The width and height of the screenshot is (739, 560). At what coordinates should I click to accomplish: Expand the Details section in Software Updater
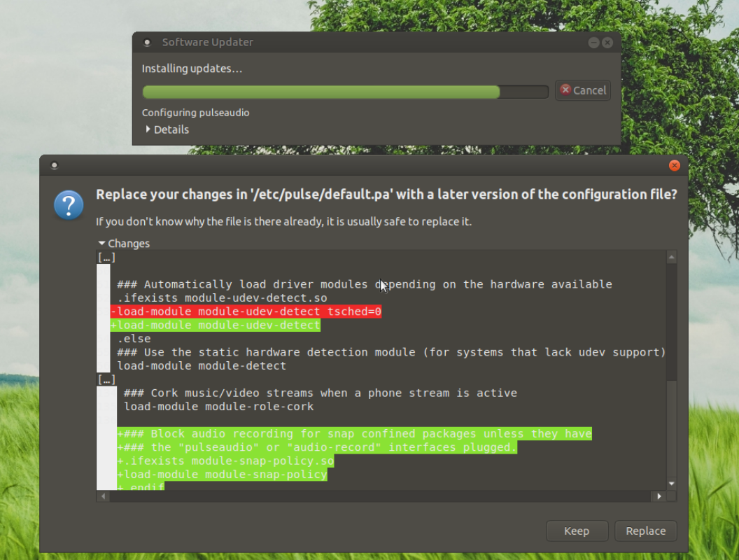click(x=167, y=129)
